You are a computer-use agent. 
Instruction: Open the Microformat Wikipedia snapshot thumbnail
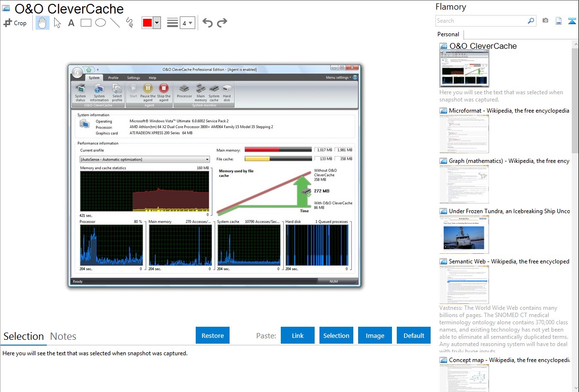464,134
